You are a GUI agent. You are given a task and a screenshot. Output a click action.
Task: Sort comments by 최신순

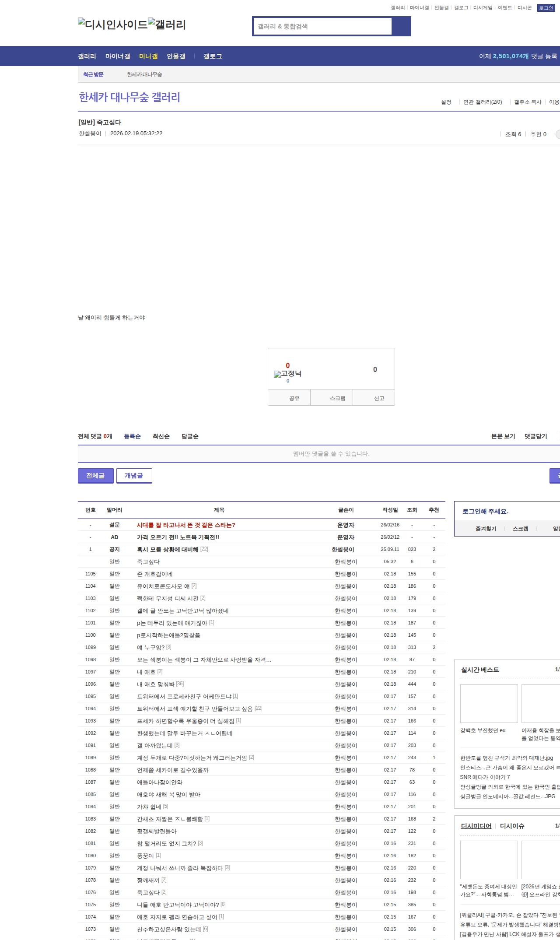[161, 436]
